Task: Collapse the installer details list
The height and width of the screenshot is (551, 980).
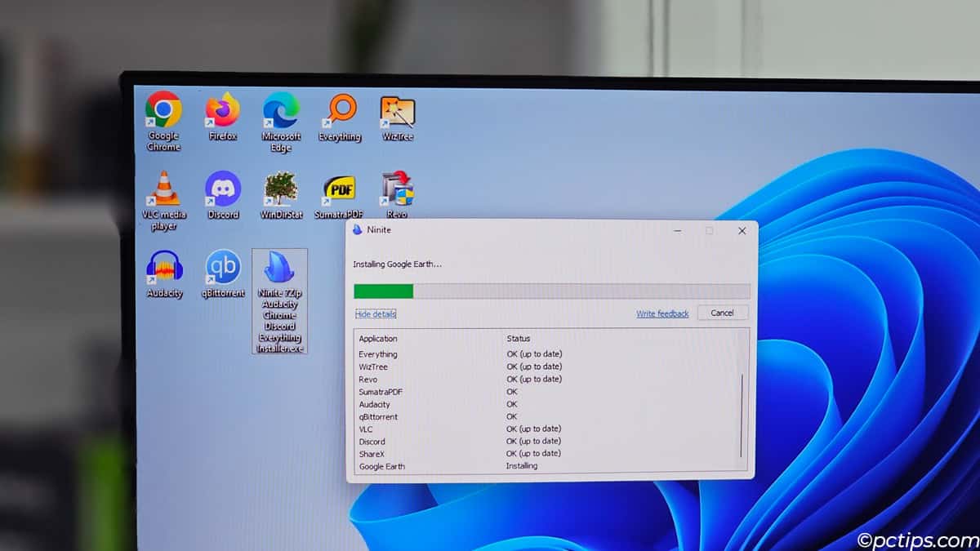Action: tap(375, 314)
